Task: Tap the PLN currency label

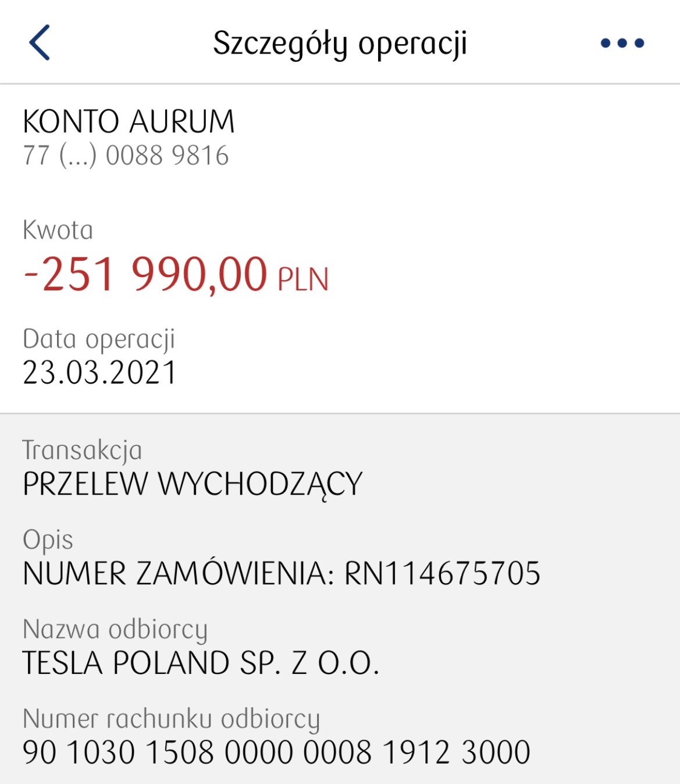Action: [303, 279]
